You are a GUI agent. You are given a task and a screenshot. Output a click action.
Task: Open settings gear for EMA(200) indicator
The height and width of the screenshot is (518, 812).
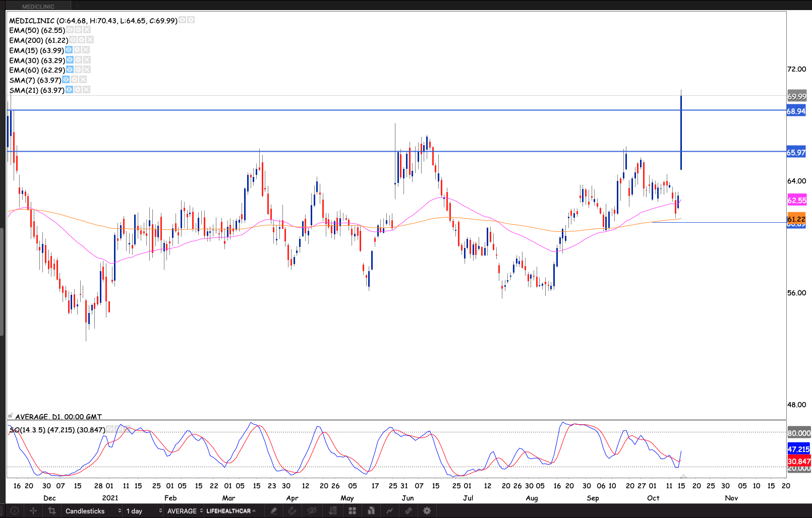(81, 40)
